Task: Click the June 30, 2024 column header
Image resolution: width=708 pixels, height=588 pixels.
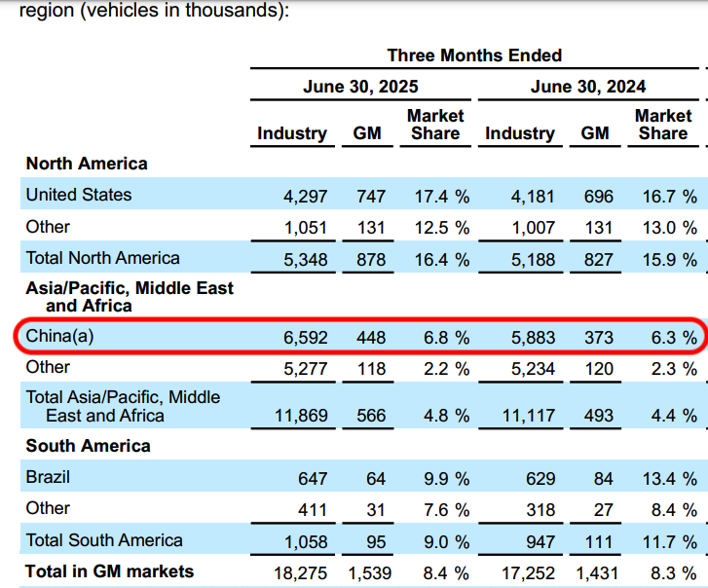Action: (587, 87)
